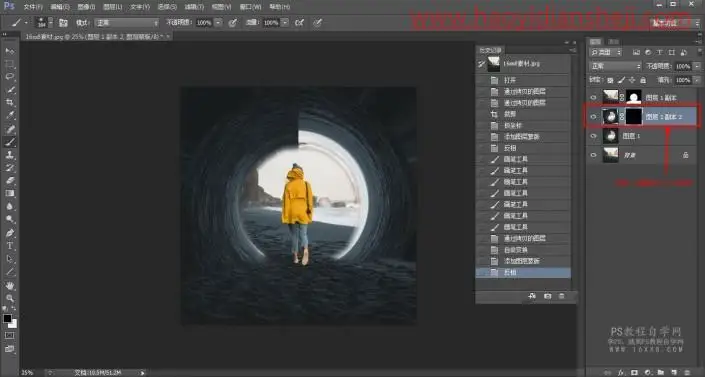
Task: Change screen mode at toolbox bottom
Action: [10, 349]
